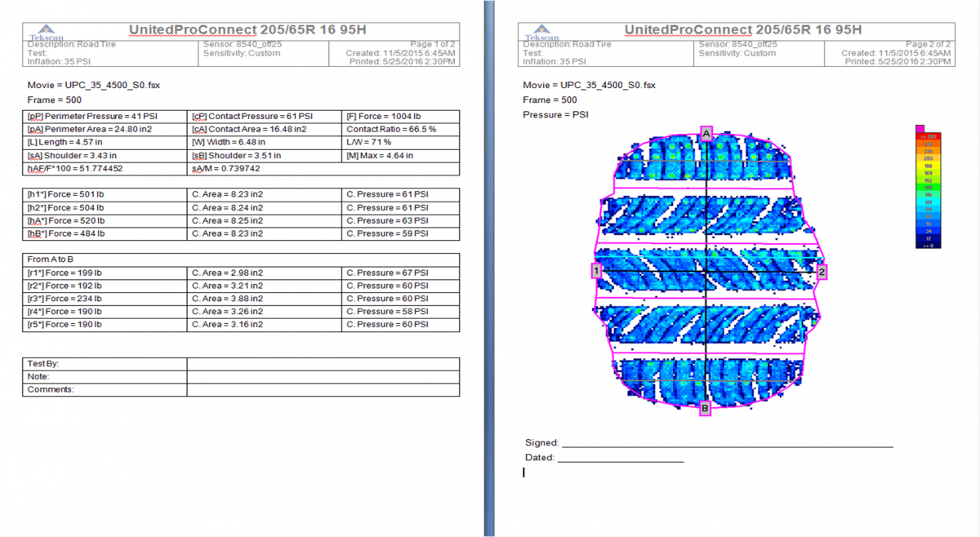Click '[cA] Contact Area = 16.48 in2' cell
This screenshot has width=980, height=537.
click(x=265, y=129)
